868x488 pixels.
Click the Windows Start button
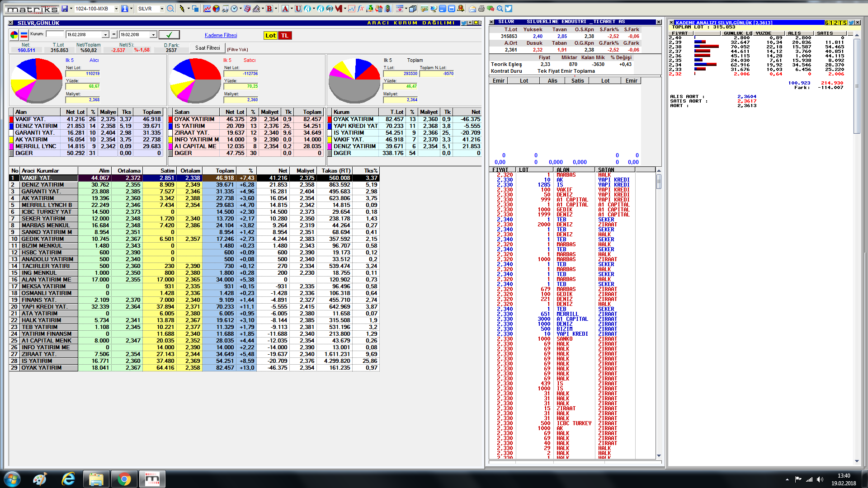[x=12, y=479]
